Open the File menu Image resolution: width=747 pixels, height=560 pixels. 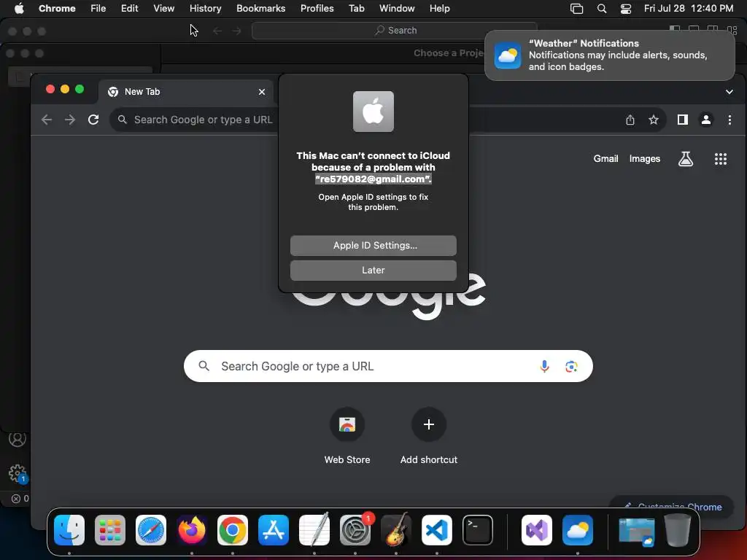98,9
